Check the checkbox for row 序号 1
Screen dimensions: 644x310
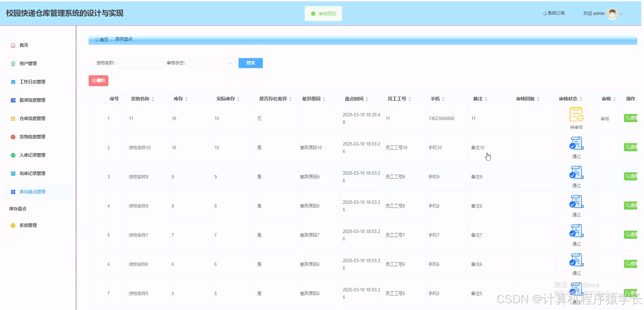[x=92, y=119]
